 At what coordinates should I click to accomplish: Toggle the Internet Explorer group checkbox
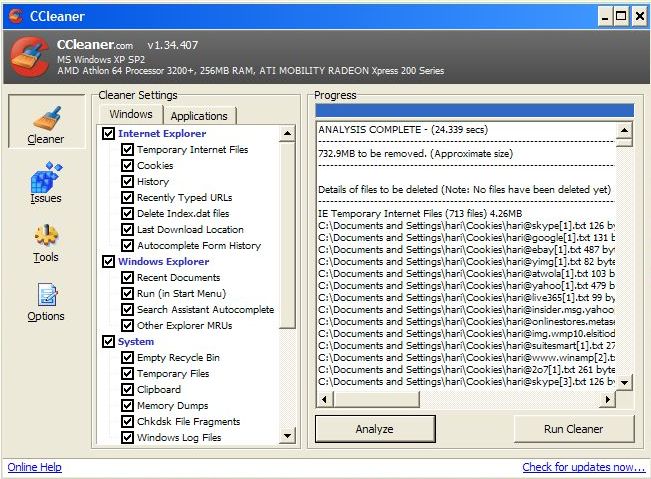click(109, 134)
